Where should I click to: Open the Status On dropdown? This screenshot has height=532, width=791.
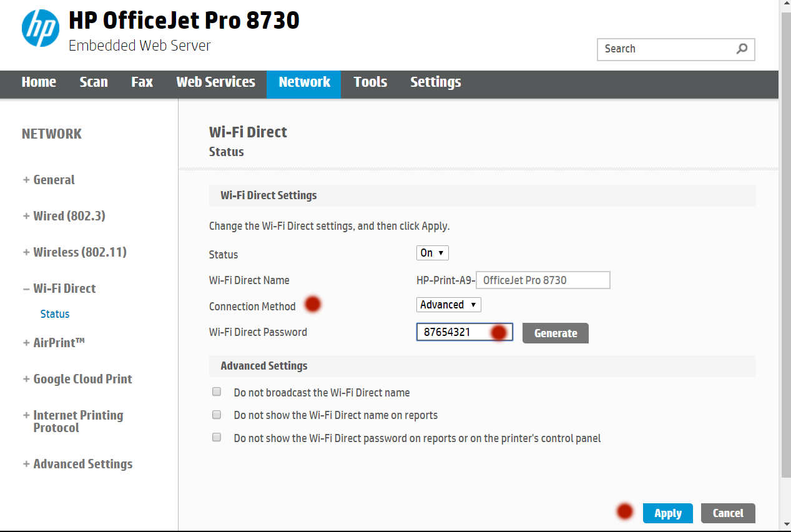tap(432, 253)
